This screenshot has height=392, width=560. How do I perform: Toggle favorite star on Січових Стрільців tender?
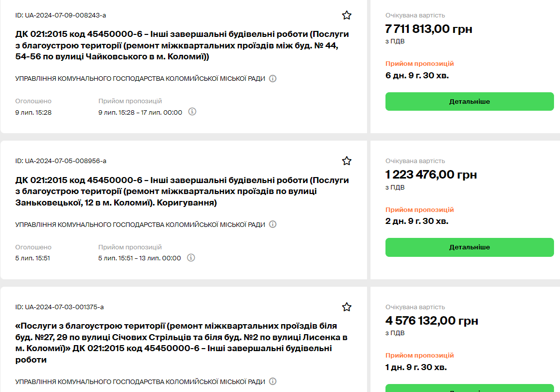pyautogui.click(x=347, y=307)
